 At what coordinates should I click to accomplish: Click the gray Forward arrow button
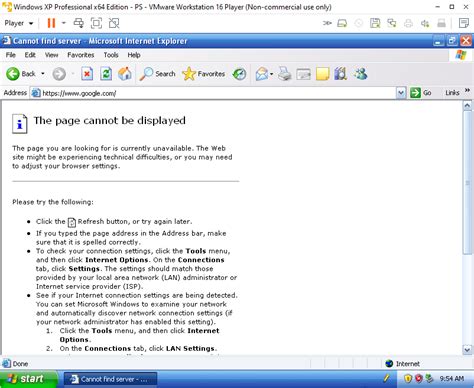pyautogui.click(x=59, y=74)
